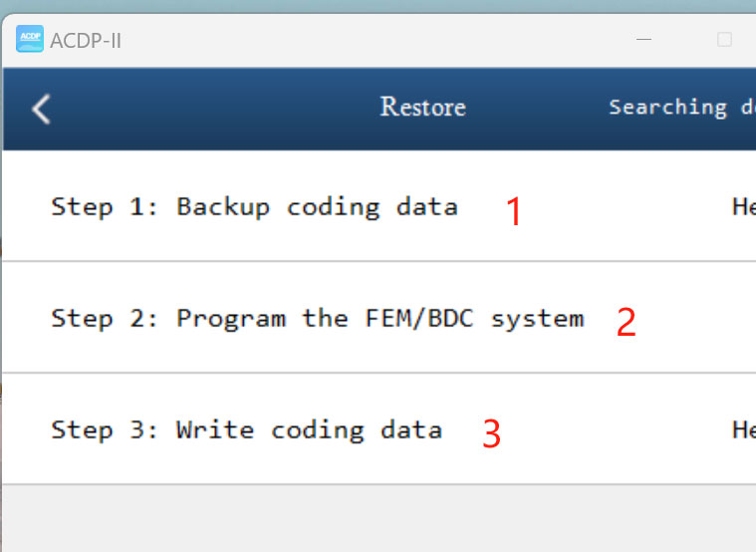The image size is (756, 552).
Task: Open the help link beside Step 3
Action: tap(744, 430)
